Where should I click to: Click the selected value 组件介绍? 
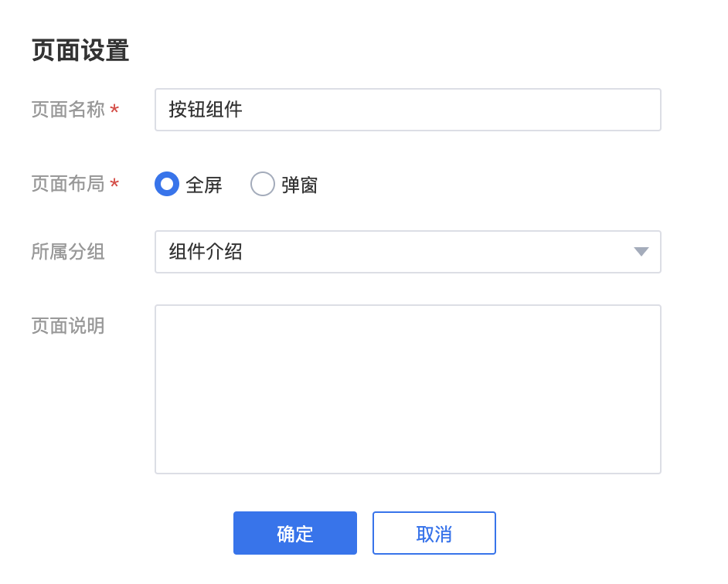coord(206,252)
